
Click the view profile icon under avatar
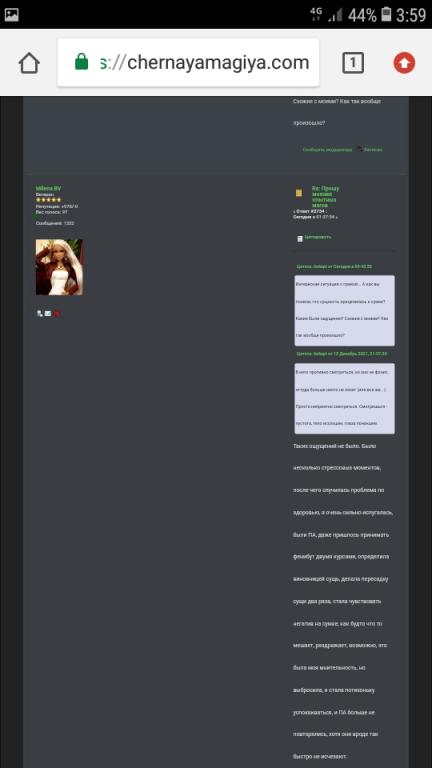(x=40, y=313)
